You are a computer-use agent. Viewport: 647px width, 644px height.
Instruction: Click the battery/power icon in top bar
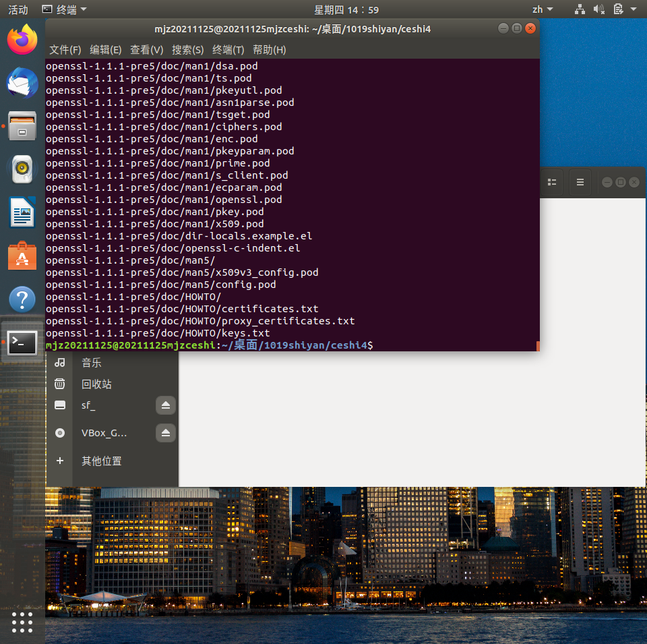618,9
